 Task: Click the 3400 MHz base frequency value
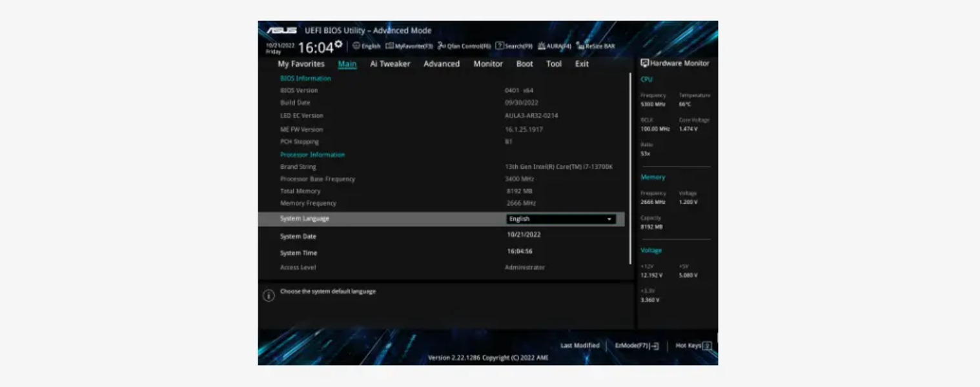point(520,179)
